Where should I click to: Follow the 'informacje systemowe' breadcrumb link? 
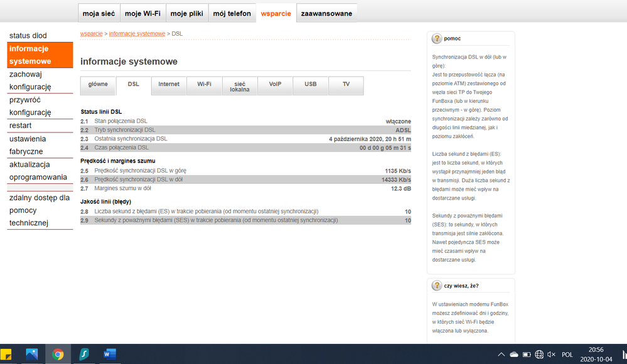[x=137, y=34]
